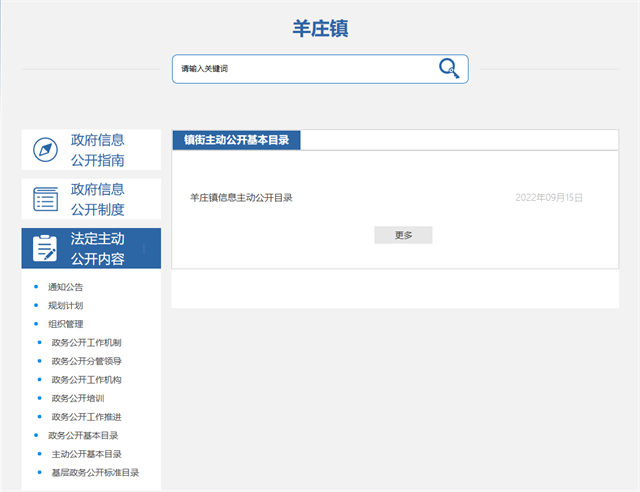The width and height of the screenshot is (640, 492).
Task: Select 政务公开工作机制 sub-item
Action: pos(86,343)
